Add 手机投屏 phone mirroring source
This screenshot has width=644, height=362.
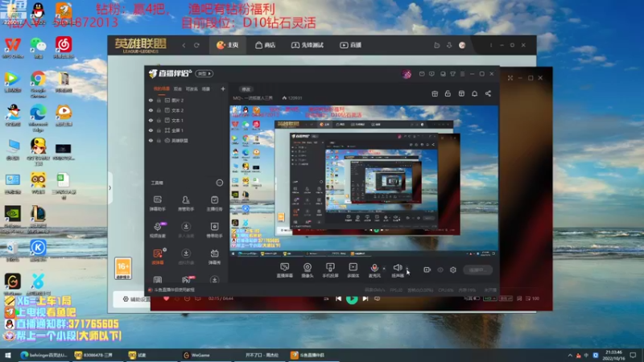330,270
